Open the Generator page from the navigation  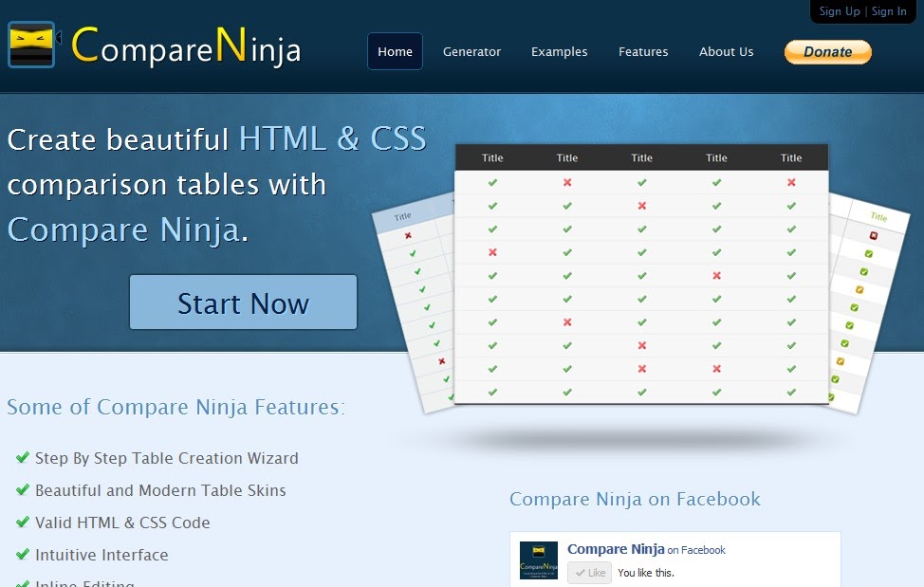point(471,52)
